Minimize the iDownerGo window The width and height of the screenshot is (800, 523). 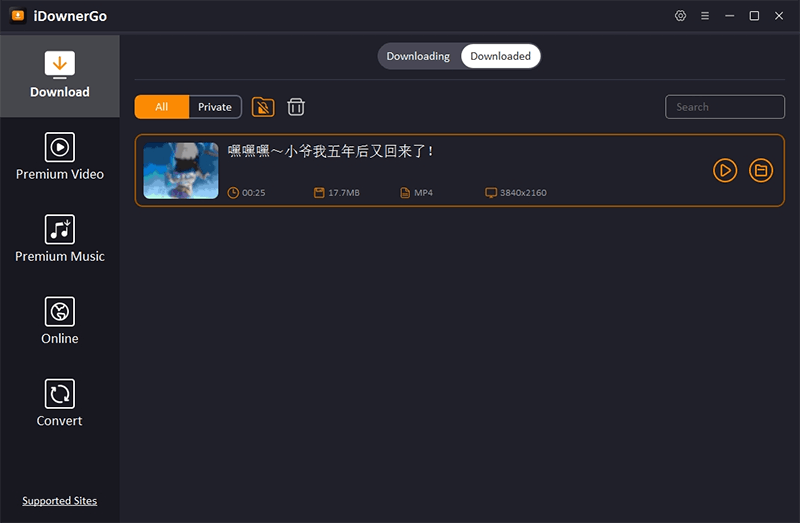pyautogui.click(x=730, y=16)
